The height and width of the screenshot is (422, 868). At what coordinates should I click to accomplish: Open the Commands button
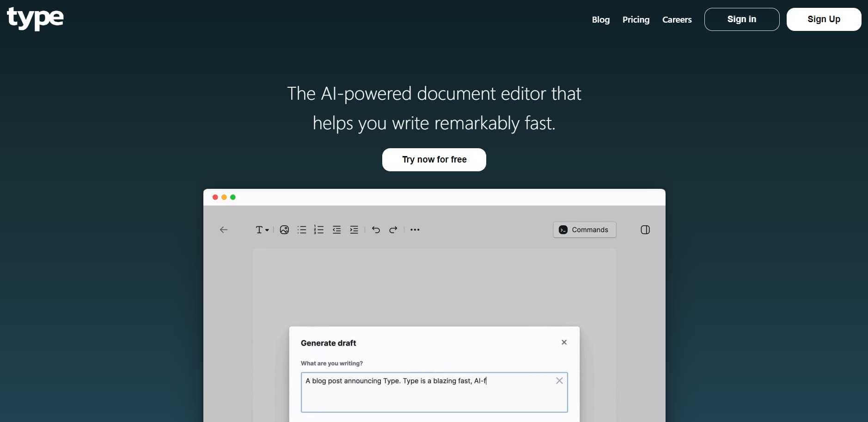click(584, 229)
